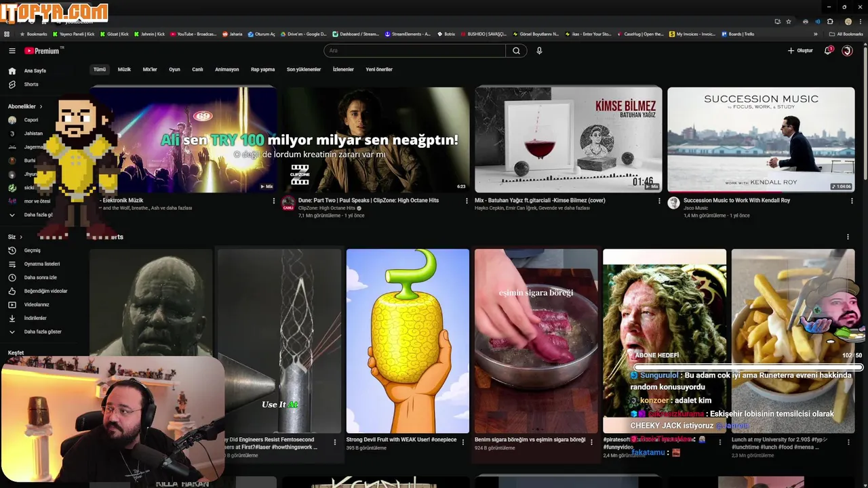Image resolution: width=868 pixels, height=488 pixels.
Task: Select the Oyun filter chip
Action: (174, 69)
